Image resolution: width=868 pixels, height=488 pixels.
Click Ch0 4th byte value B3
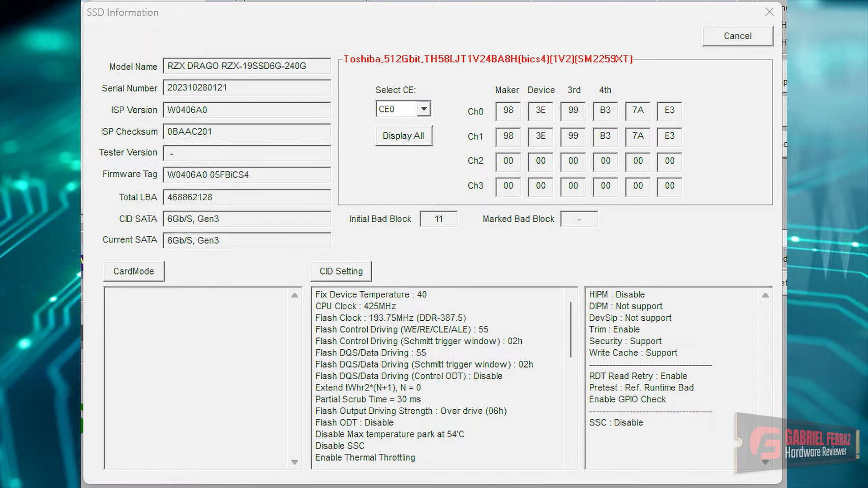coord(605,111)
